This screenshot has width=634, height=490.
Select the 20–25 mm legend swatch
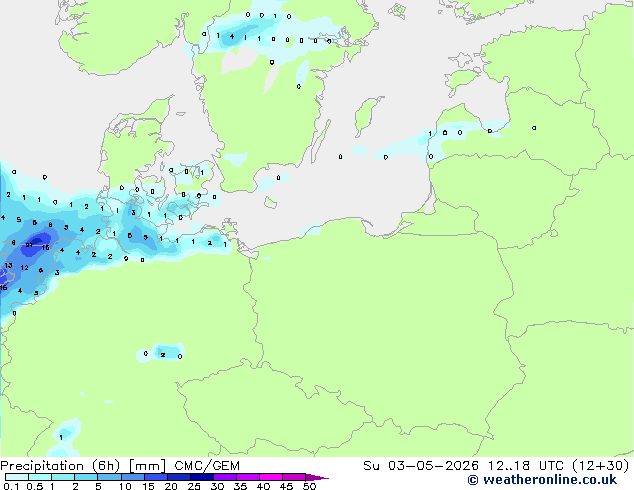178,477
